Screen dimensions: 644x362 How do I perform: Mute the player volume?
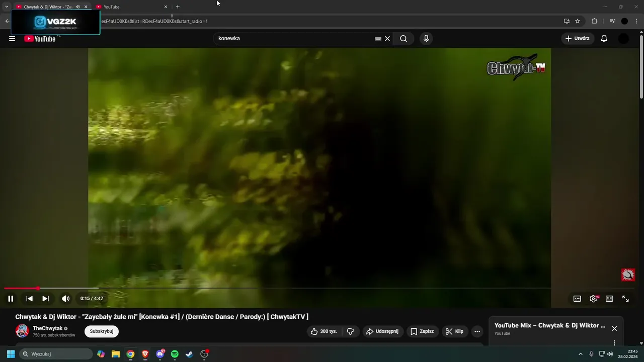(x=65, y=299)
